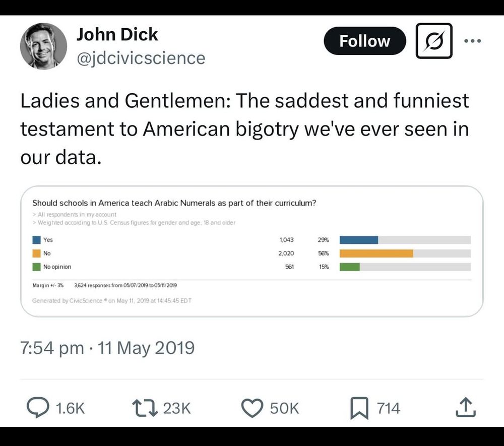Click the blue 29% result bar
The width and height of the screenshot is (504, 446).
tap(359, 240)
